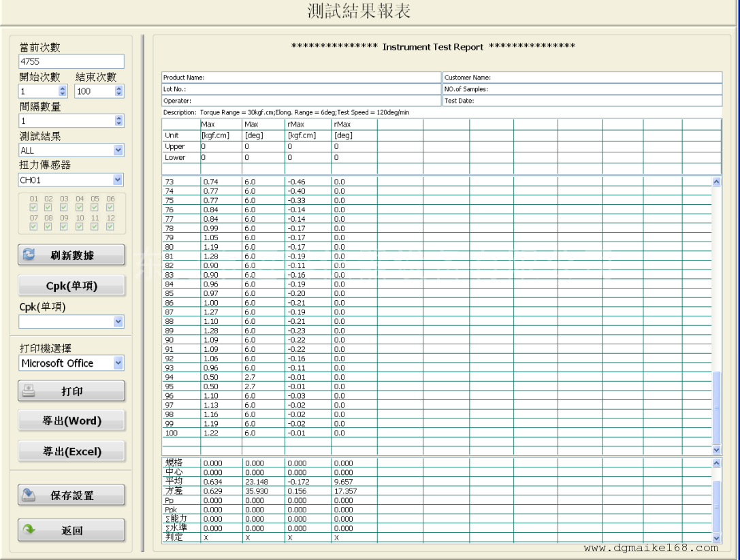Screen dimensions: 740x560
Task: Click the 導出(Word) export button
Action: click(x=72, y=421)
